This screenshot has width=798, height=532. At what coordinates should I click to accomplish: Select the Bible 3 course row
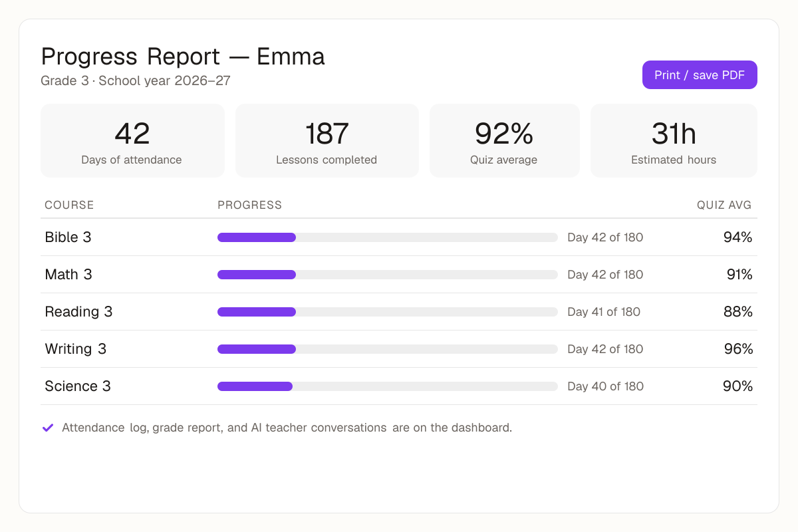[x=399, y=237]
